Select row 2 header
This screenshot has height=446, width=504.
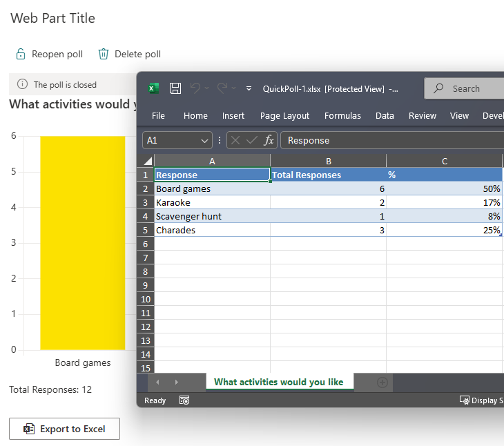[145, 188]
